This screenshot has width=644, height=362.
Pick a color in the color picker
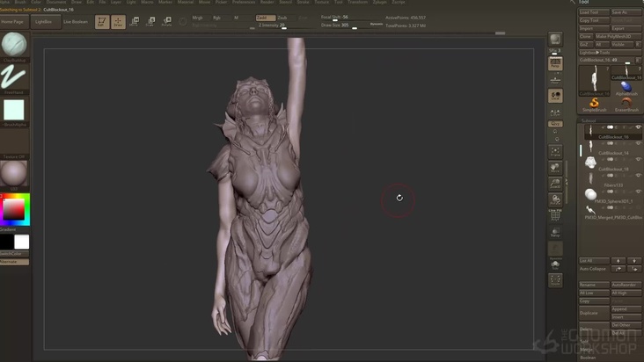click(15, 209)
